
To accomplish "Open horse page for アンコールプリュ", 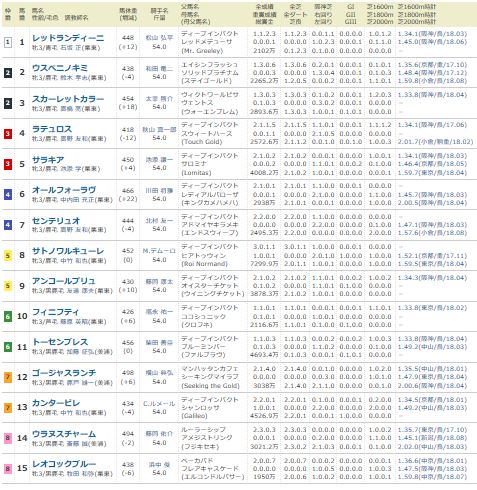I will (64, 281).
